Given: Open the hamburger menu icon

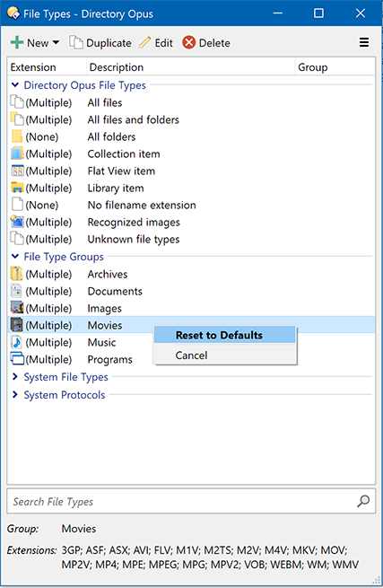Looking at the screenshot, I should click(364, 42).
